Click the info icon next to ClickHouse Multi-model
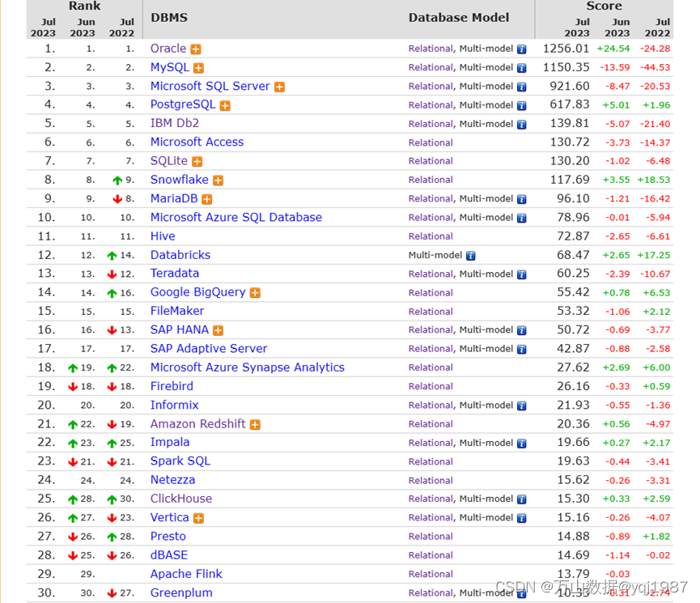Viewport: 700px width, 603px height. 522,499
